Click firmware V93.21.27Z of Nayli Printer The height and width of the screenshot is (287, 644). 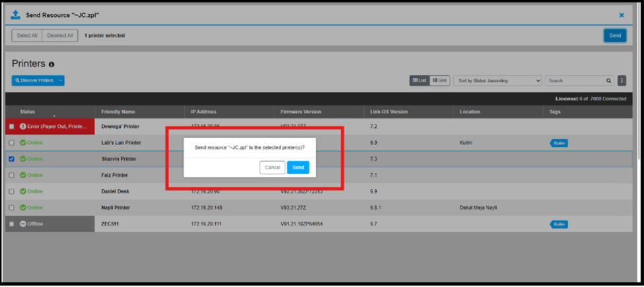[x=293, y=208]
